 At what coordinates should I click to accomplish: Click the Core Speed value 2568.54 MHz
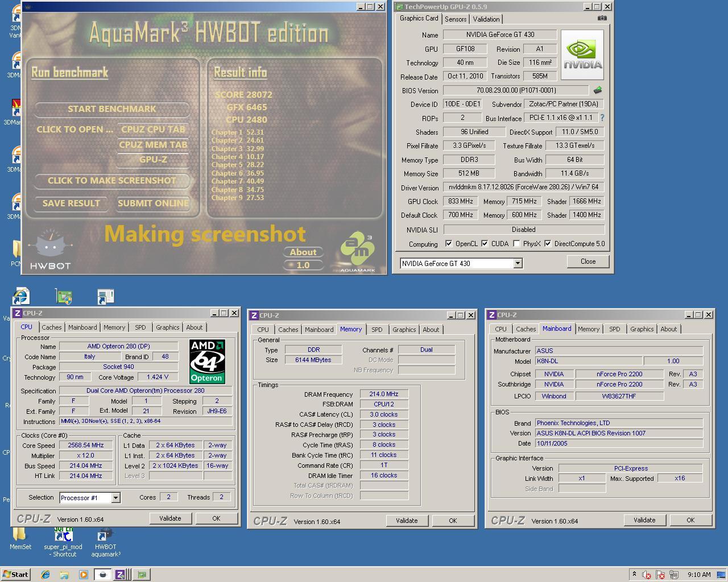tap(86, 446)
